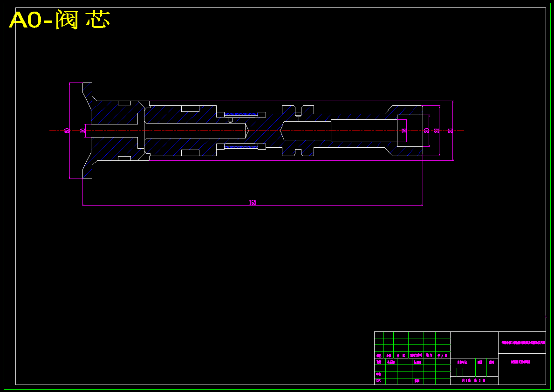Click the "分区" cell in title block
554x392 pixels.
point(401,355)
